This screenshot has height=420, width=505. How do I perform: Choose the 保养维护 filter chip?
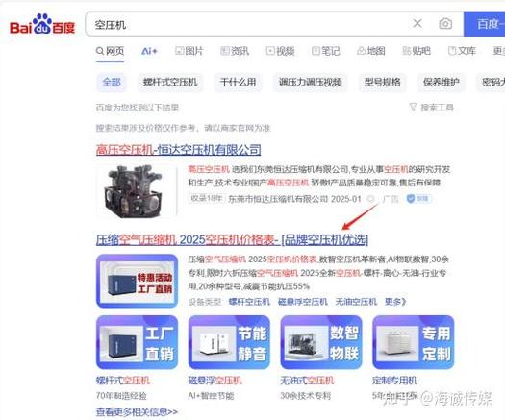(x=442, y=82)
